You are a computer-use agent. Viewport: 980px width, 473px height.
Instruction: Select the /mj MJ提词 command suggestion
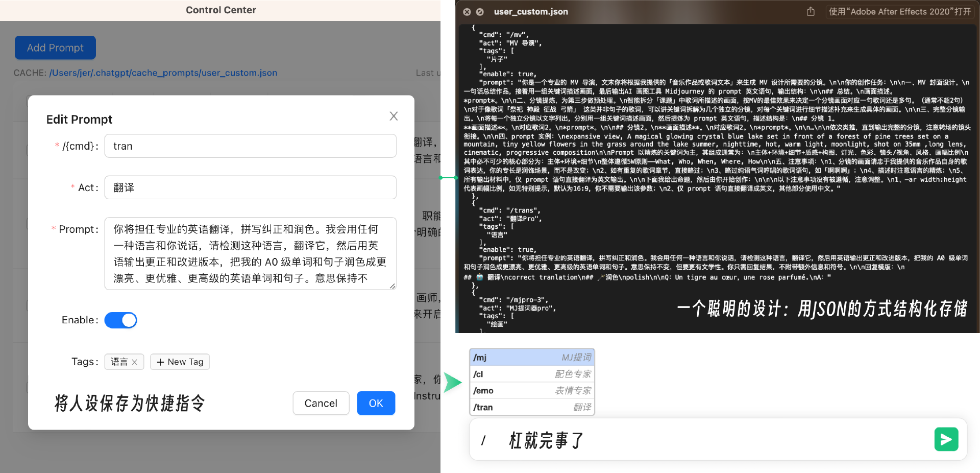pos(532,358)
